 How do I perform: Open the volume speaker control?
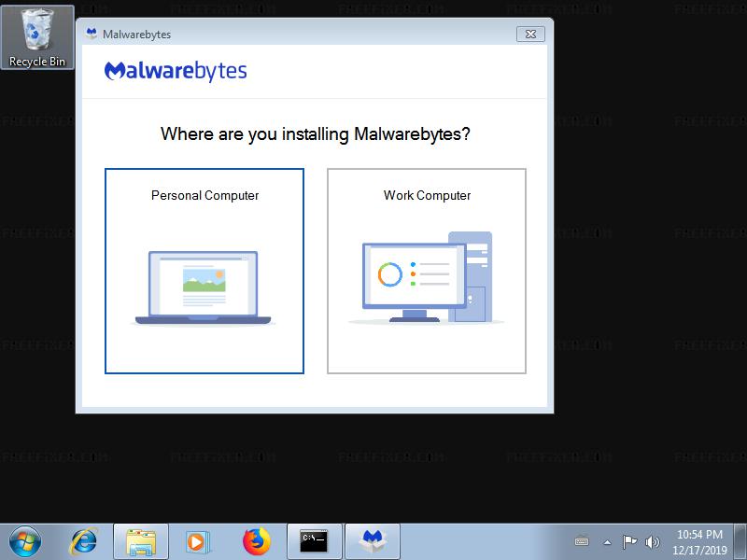coord(652,542)
